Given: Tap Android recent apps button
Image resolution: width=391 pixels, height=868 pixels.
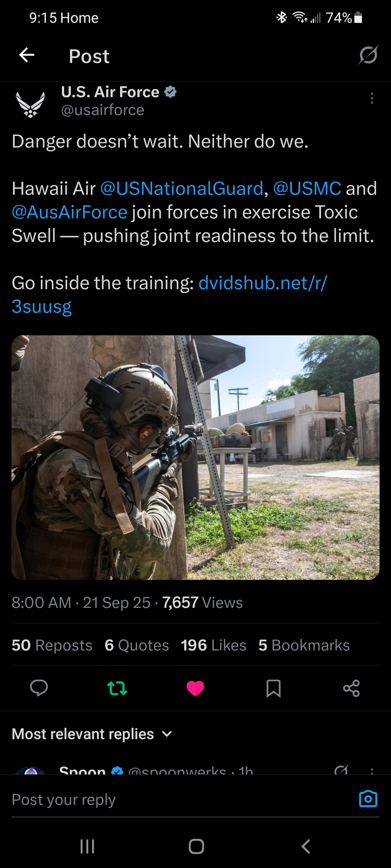Looking at the screenshot, I should pos(87,846).
